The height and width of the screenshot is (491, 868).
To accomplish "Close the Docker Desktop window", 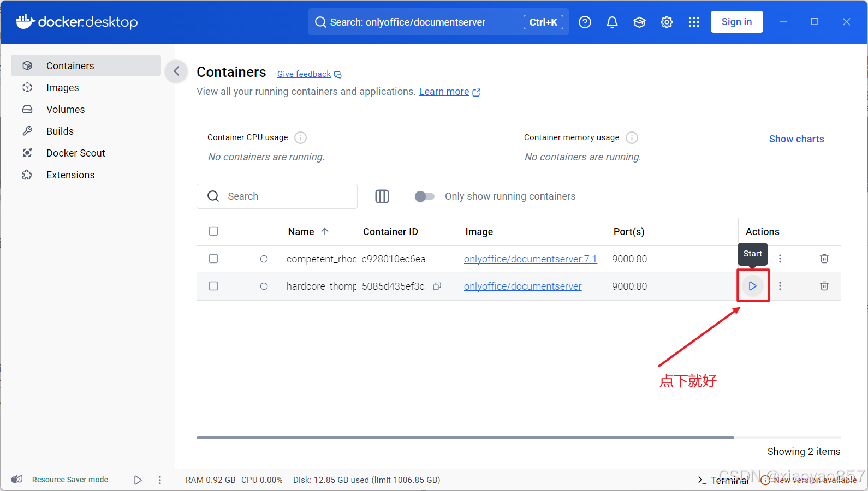I will pos(847,22).
